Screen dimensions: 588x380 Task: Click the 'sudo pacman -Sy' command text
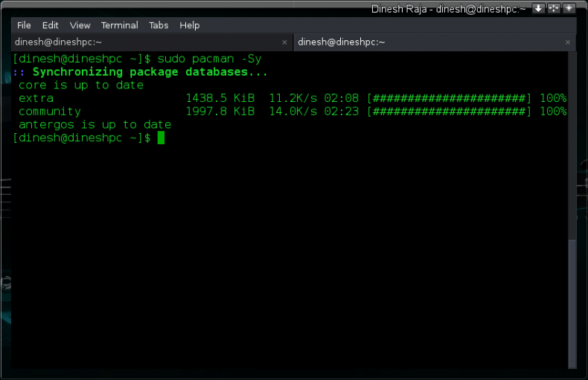click(209, 59)
